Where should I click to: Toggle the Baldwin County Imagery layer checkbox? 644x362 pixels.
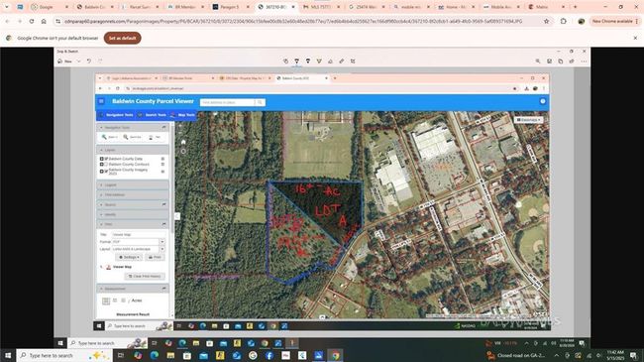[106, 171]
